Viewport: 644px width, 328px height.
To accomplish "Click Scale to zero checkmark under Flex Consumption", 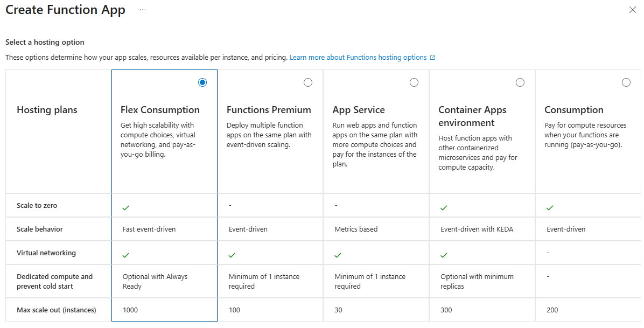I will pos(126,207).
